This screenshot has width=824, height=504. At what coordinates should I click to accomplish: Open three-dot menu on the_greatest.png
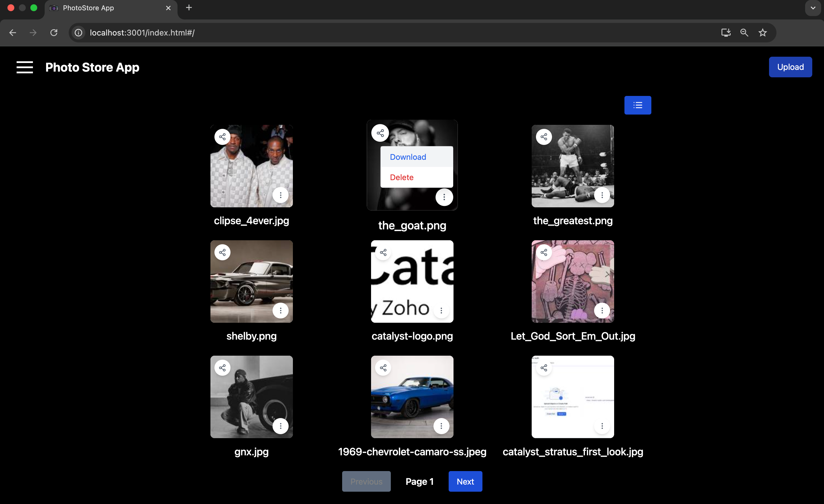(x=602, y=195)
